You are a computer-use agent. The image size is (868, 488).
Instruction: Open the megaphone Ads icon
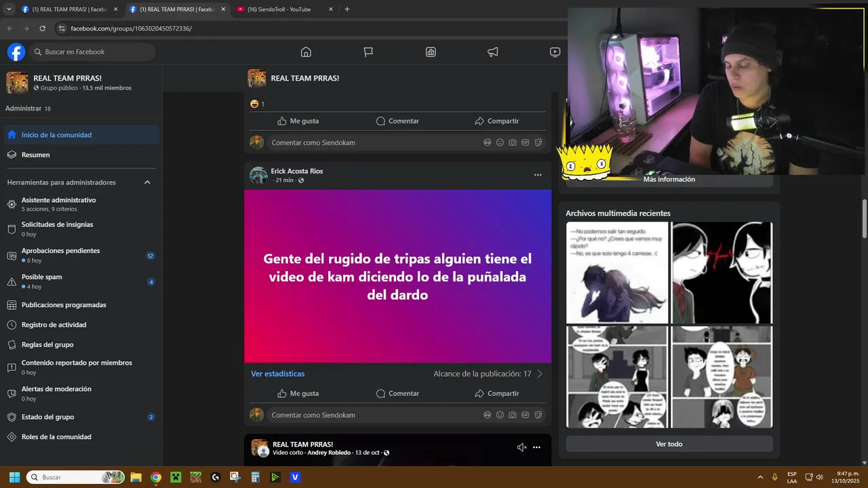pyautogui.click(x=493, y=52)
